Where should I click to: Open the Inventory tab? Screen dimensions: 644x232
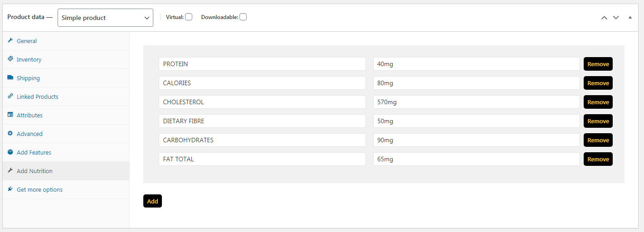pos(29,59)
